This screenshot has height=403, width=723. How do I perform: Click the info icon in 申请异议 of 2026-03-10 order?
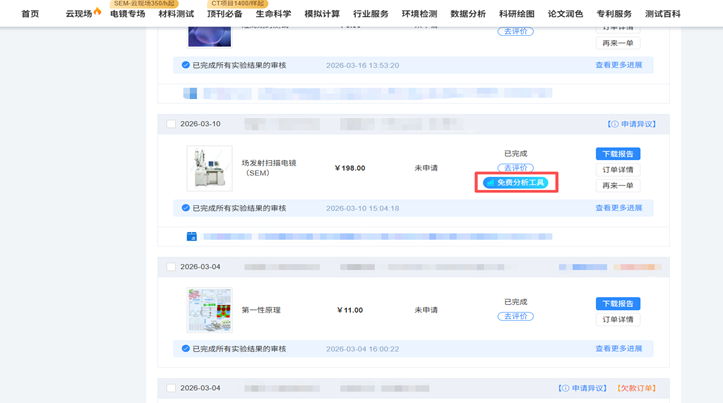click(x=614, y=124)
